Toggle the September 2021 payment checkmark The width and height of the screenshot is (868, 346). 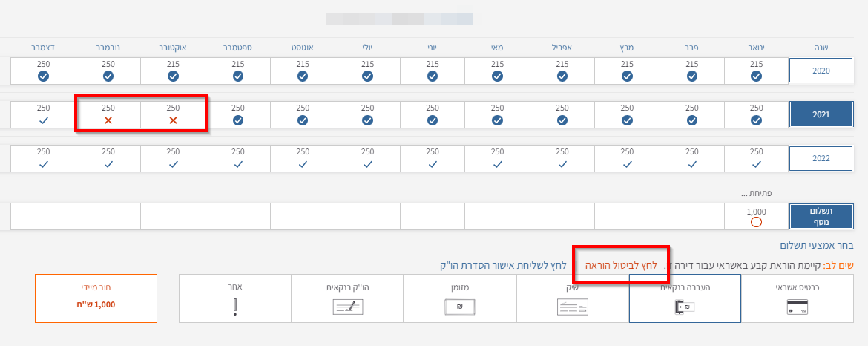pyautogui.click(x=238, y=120)
